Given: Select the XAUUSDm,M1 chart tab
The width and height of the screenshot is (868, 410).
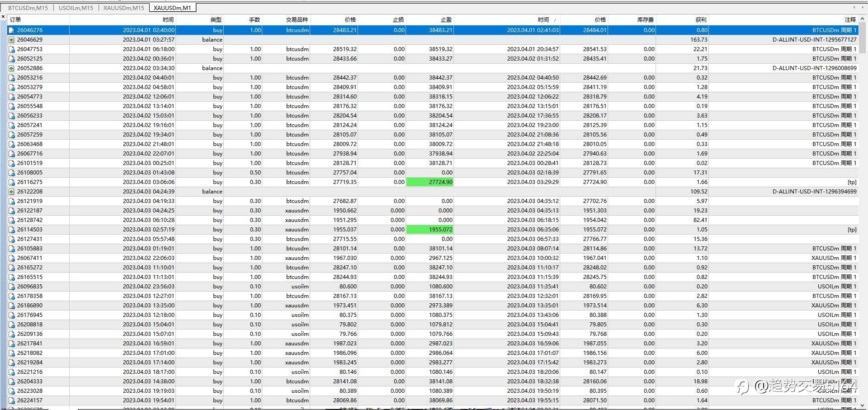Looking at the screenshot, I should click(172, 8).
